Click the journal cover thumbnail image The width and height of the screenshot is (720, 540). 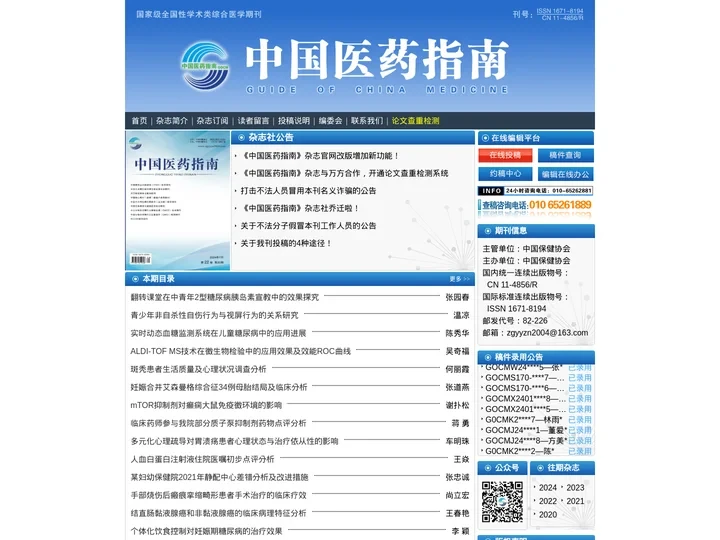click(x=178, y=200)
